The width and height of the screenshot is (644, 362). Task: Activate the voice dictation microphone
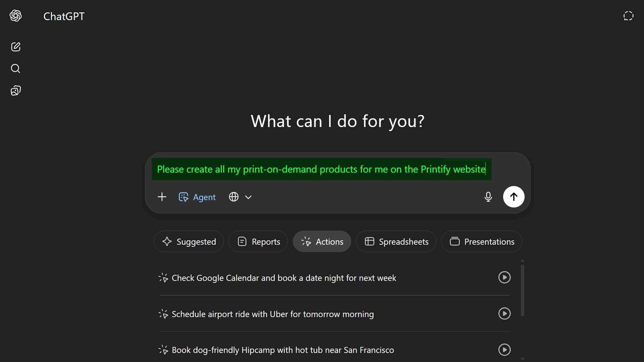488,197
